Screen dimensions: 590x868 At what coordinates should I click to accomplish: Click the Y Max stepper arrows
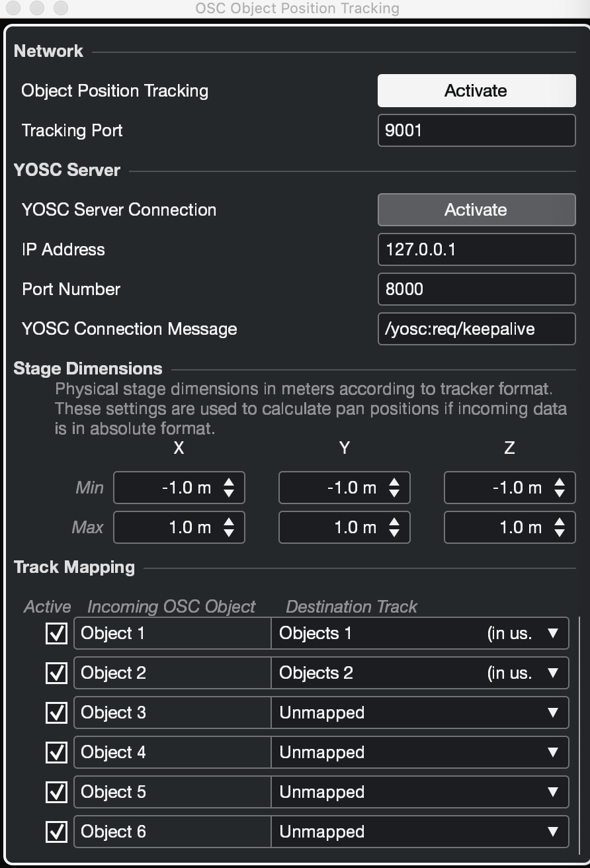click(x=394, y=528)
